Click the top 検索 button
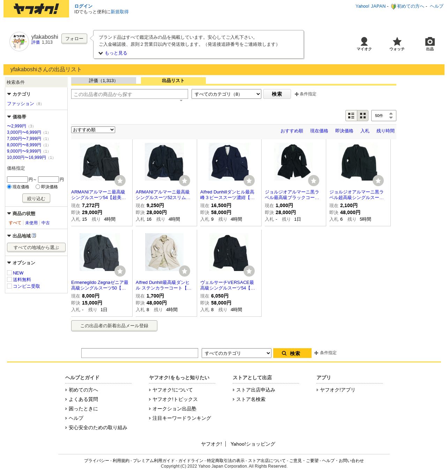 click(277, 94)
